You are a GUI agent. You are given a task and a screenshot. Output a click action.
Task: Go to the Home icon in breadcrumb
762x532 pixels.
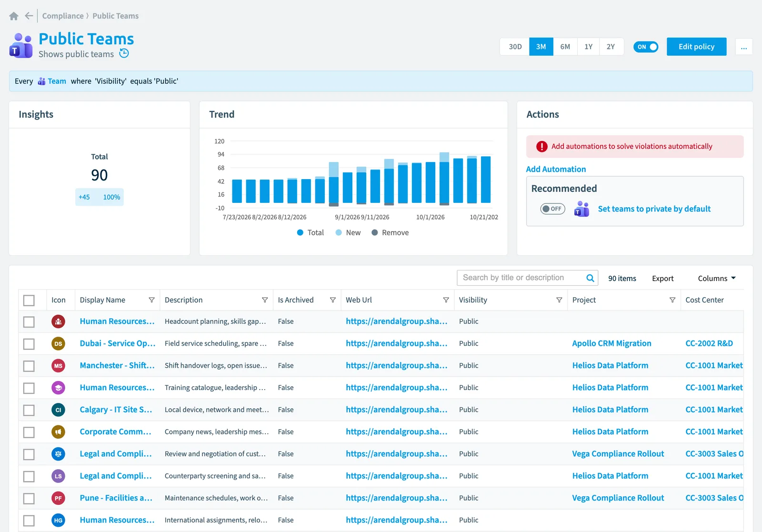(x=14, y=16)
